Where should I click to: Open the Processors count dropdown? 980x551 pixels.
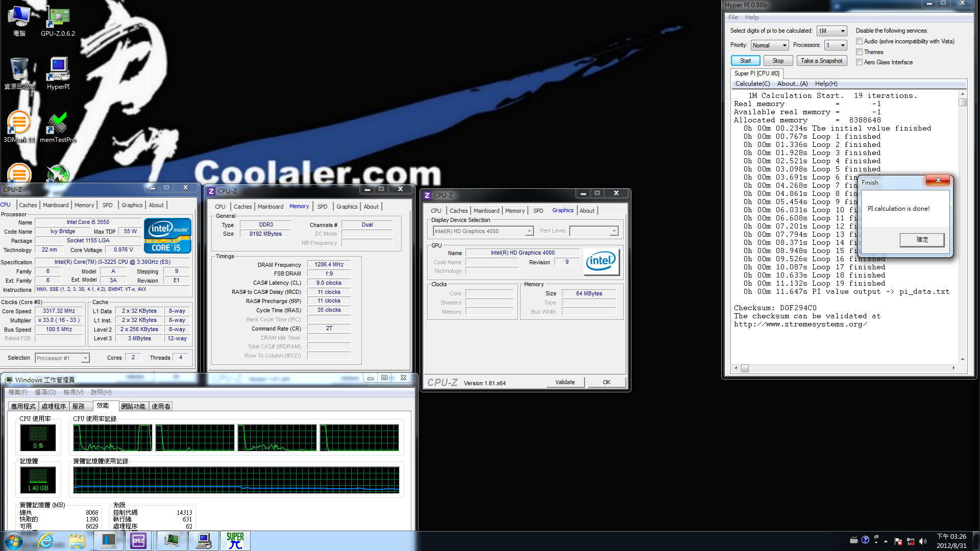pyautogui.click(x=836, y=45)
